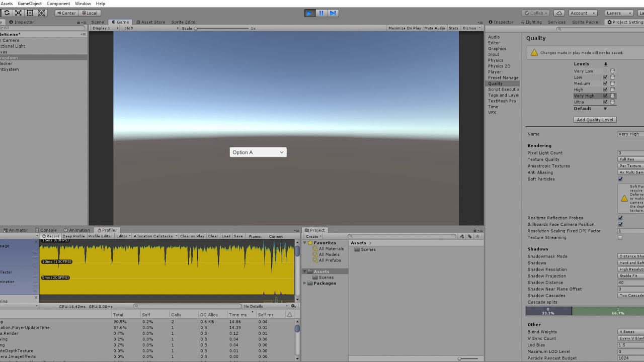
Task: Delete the Low quality level
Action: 612,77
